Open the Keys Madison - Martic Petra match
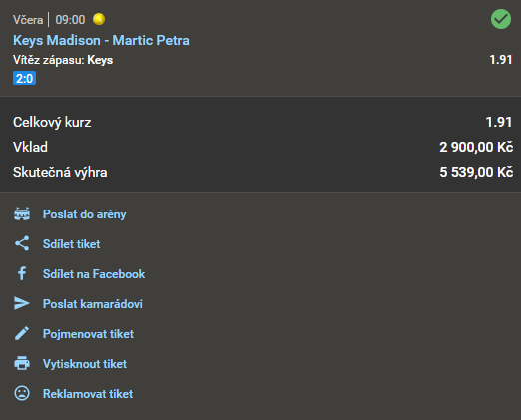This screenshot has width=521, height=420. [101, 40]
